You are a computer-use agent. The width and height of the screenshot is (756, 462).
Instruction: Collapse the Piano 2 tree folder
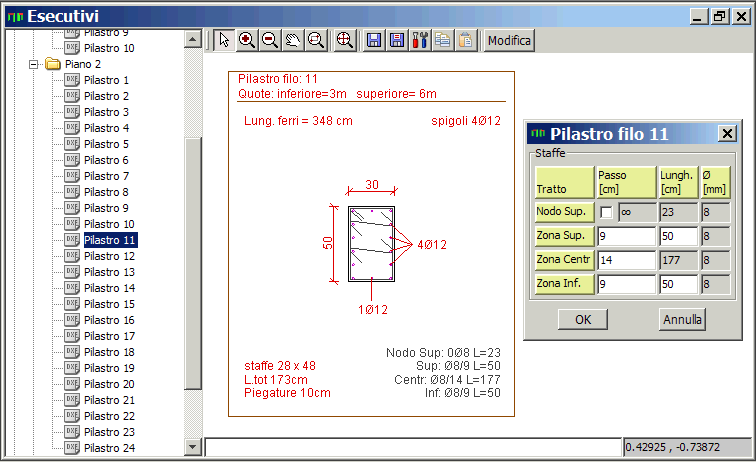point(33,64)
